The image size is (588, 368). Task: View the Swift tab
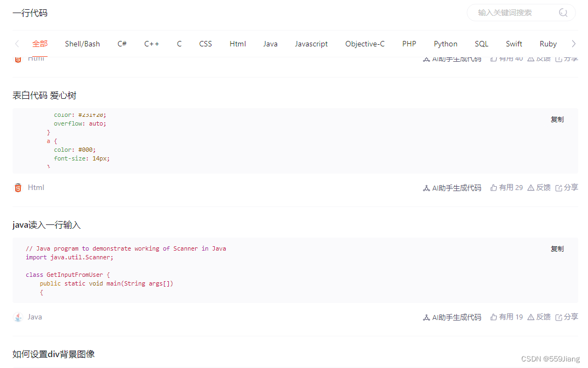[x=514, y=44]
